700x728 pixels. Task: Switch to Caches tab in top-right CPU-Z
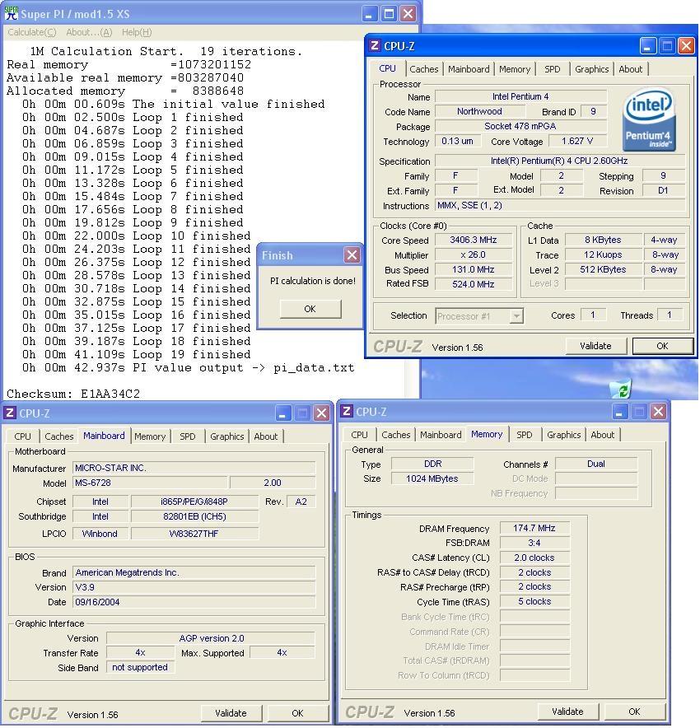[424, 69]
